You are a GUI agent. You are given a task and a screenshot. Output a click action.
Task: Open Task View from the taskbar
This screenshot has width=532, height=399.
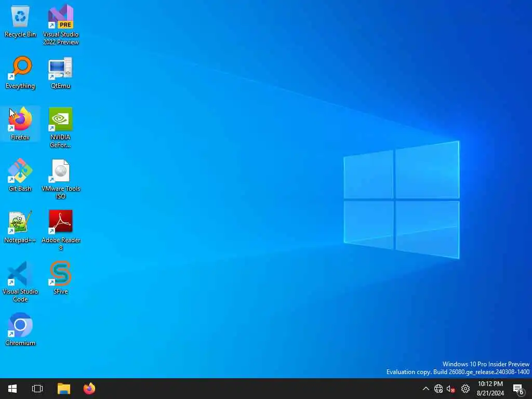(37, 389)
